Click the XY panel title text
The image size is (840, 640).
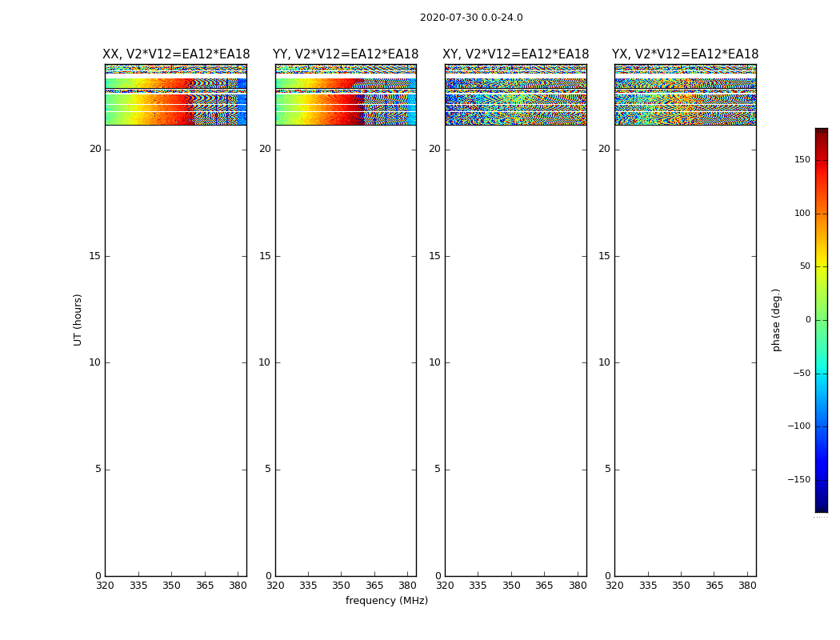(x=515, y=54)
